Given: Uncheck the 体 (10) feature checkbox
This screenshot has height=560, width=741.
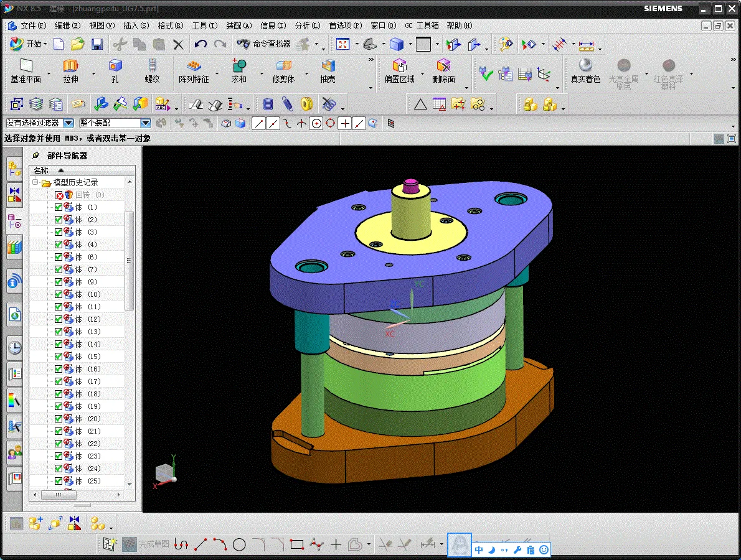Looking at the screenshot, I should (x=59, y=294).
